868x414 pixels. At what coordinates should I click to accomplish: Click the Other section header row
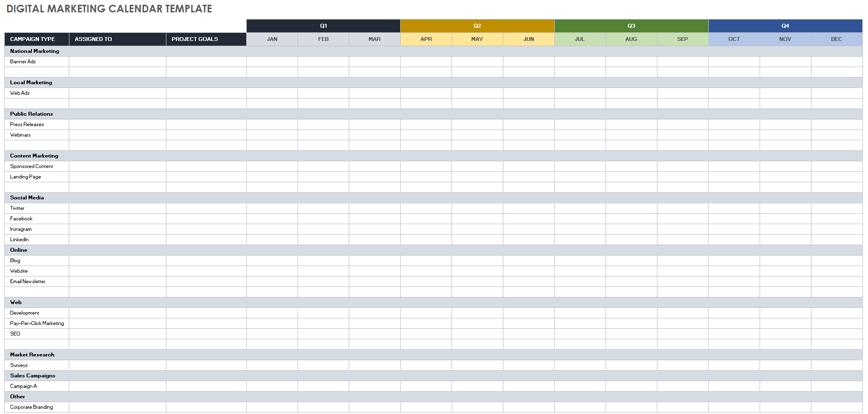(434, 396)
